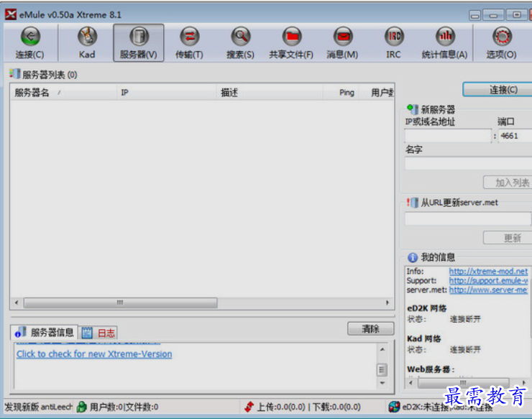Open the xtreme-mod.net Info link
Image resolution: width=532 pixels, height=419 pixels.
click(488, 272)
